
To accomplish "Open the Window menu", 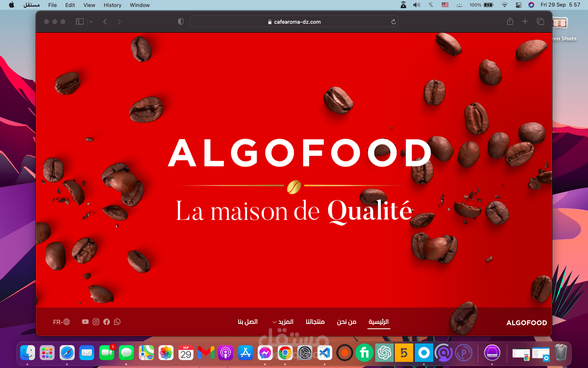I will tap(140, 5).
